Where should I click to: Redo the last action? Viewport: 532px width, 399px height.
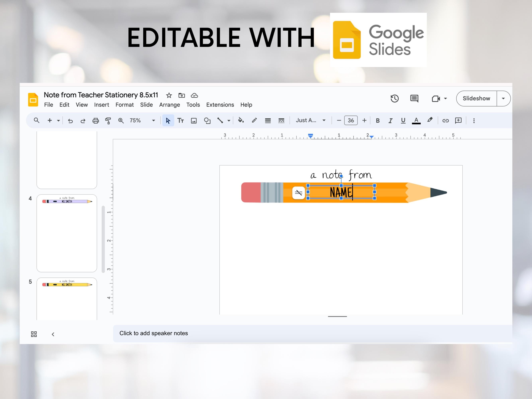point(83,120)
